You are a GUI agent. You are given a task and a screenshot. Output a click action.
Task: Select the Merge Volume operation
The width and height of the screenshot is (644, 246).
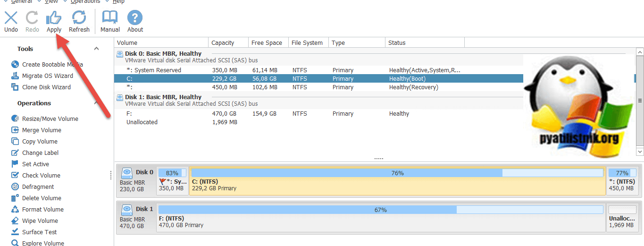pyautogui.click(x=36, y=130)
